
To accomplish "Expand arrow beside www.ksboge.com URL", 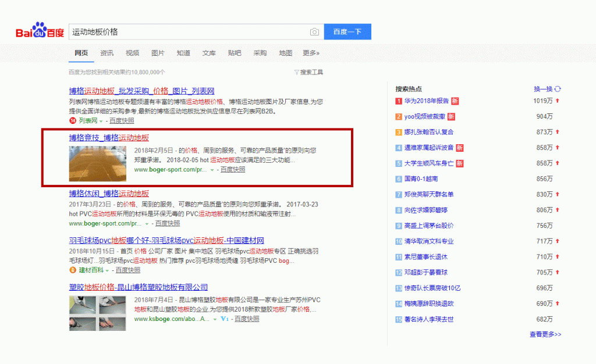I will pyautogui.click(x=215, y=320).
